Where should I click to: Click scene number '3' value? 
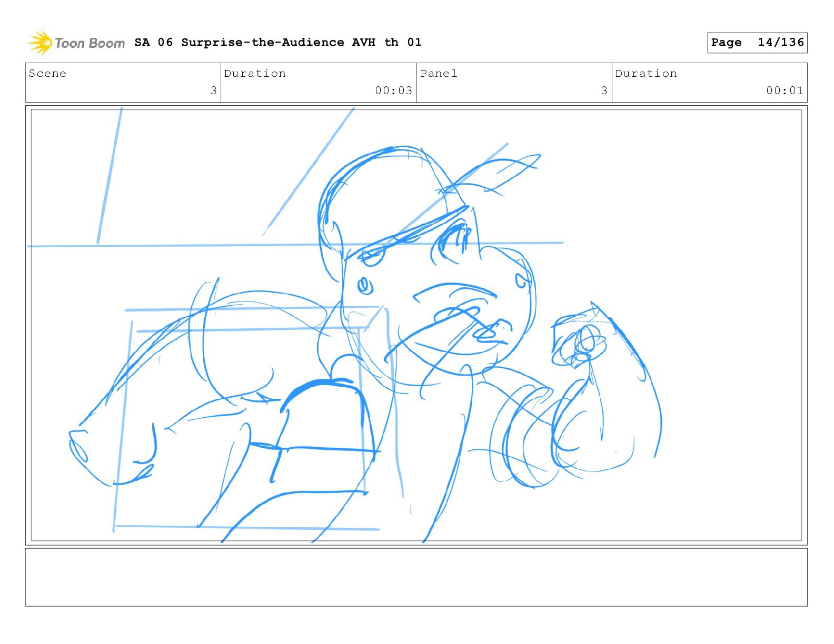click(x=214, y=90)
